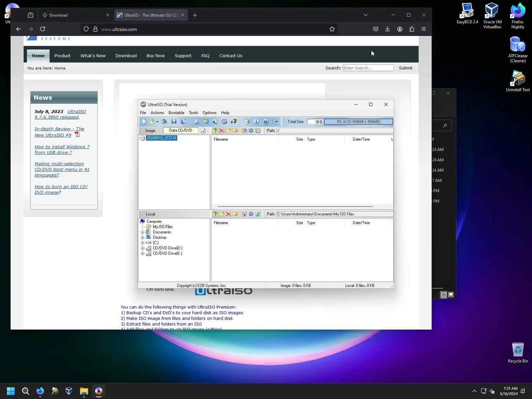Open 'Making multi-selection CD/DVD boot menu' link
The image size is (532, 399).
point(62,170)
